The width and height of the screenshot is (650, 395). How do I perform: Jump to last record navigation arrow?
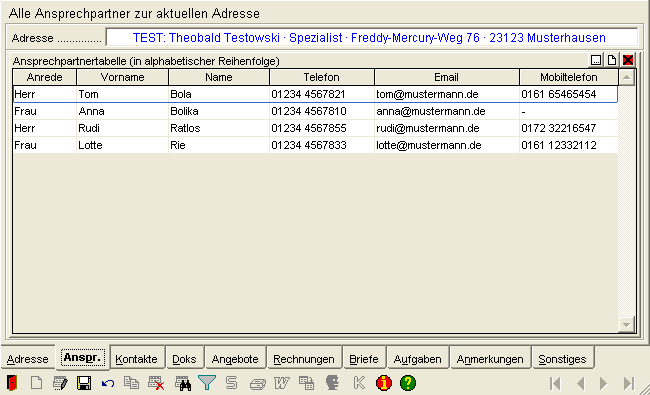pos(629,383)
